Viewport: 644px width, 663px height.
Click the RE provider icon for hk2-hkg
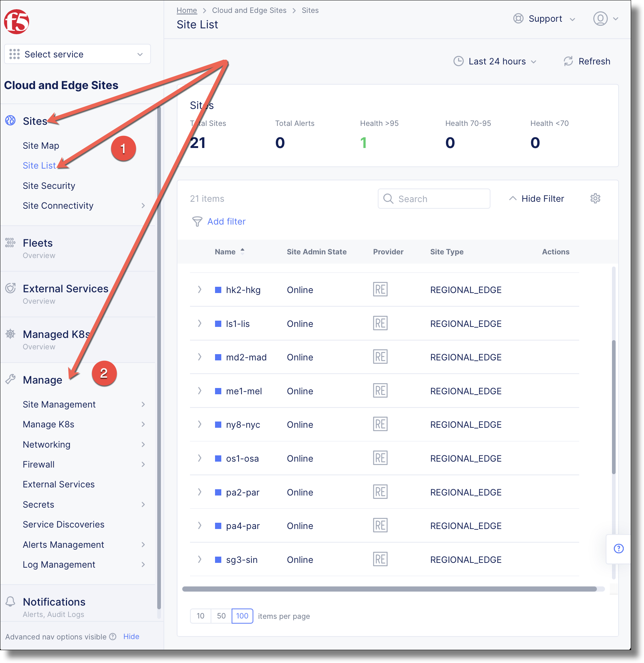[380, 289]
